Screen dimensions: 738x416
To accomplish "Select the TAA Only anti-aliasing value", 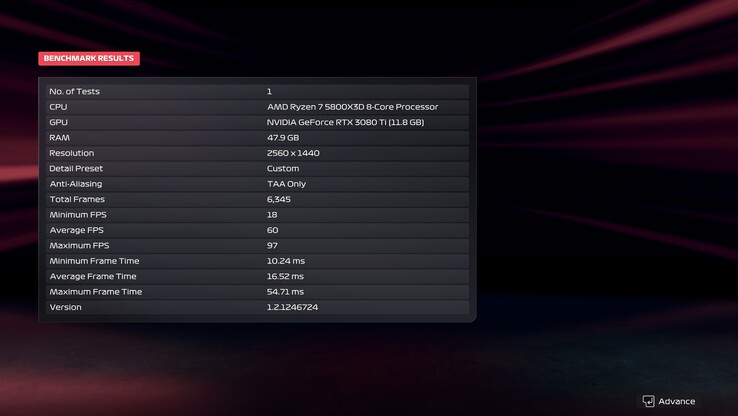I will 286,184.
